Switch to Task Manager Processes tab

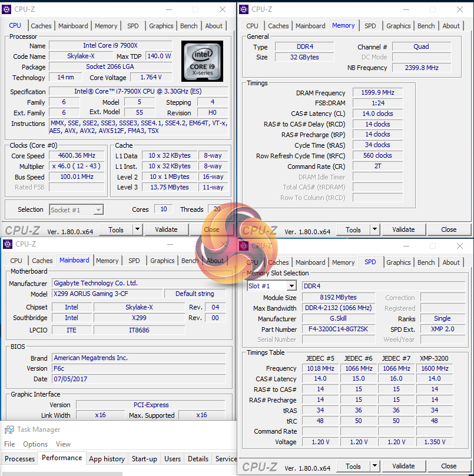click(20, 459)
